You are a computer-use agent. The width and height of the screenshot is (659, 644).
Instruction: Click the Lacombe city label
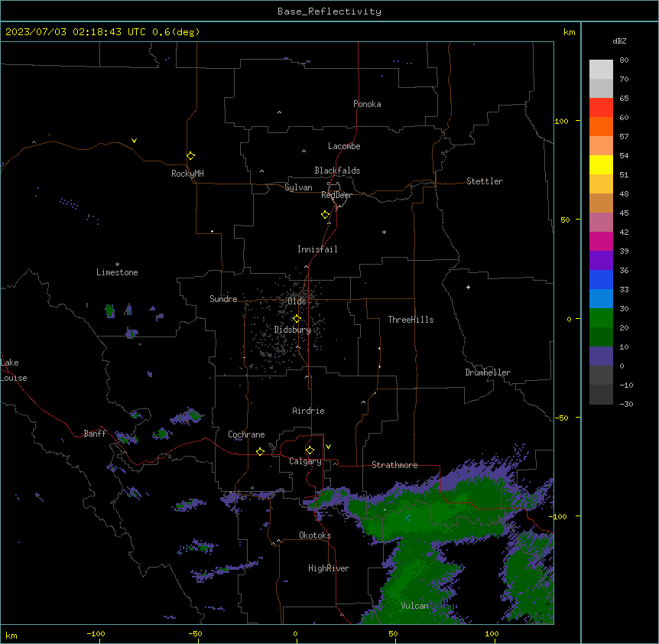pyautogui.click(x=344, y=146)
